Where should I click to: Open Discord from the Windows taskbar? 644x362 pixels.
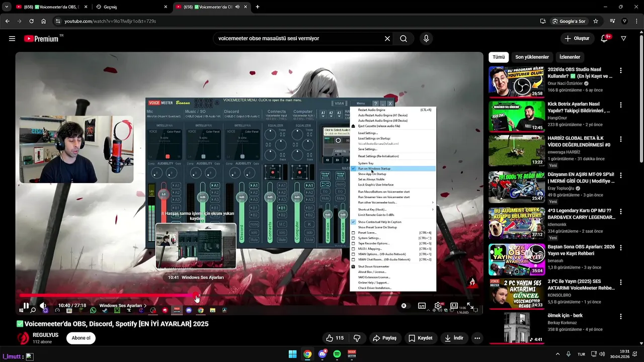pyautogui.click(x=323, y=354)
